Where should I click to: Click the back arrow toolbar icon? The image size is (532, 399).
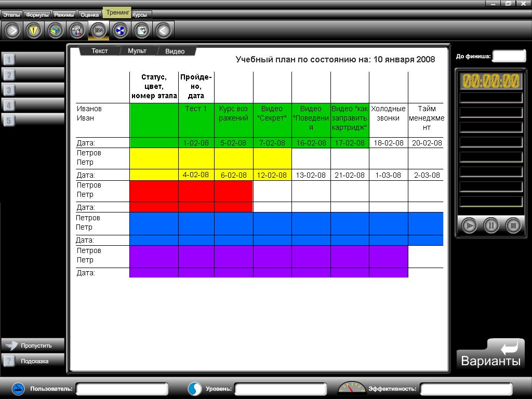[x=163, y=31]
